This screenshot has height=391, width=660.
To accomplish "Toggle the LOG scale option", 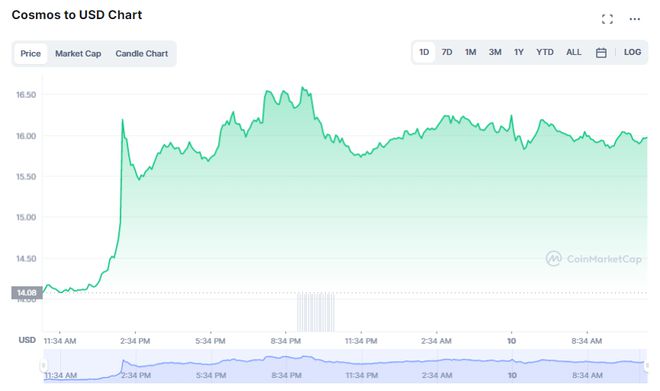I will 632,52.
